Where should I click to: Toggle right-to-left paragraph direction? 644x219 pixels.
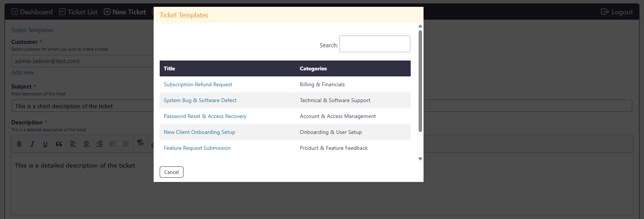click(x=140, y=143)
